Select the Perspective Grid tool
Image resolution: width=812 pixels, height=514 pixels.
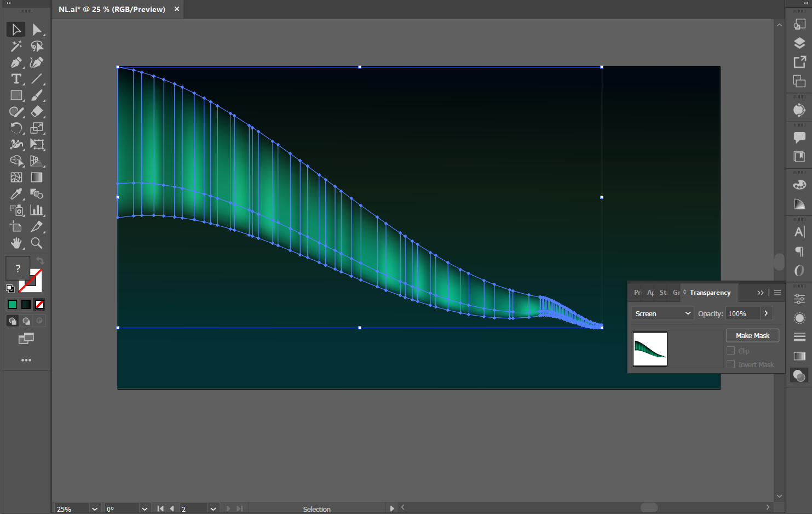(37, 161)
